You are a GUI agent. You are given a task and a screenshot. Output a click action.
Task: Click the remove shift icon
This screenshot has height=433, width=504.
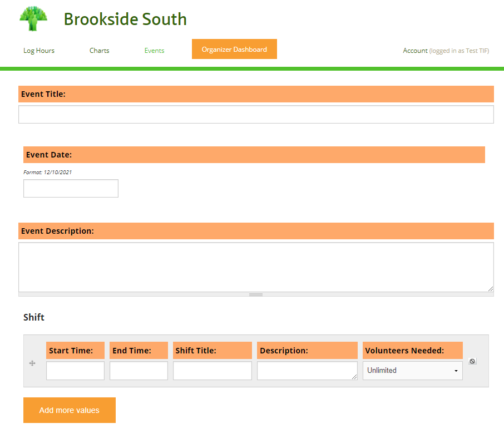472,361
